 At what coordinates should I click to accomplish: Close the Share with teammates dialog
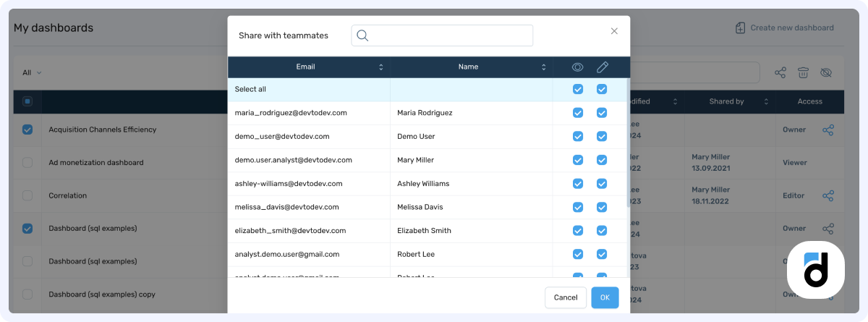coord(614,31)
